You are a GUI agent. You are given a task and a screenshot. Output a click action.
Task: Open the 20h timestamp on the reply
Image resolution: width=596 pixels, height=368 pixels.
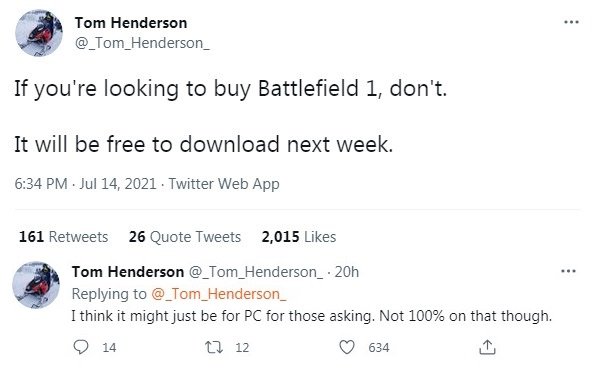tap(346, 272)
